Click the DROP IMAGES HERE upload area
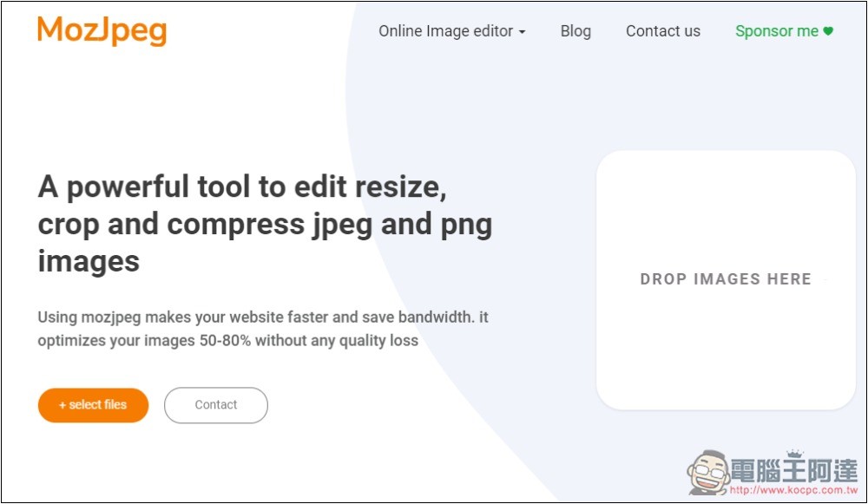 coord(726,280)
